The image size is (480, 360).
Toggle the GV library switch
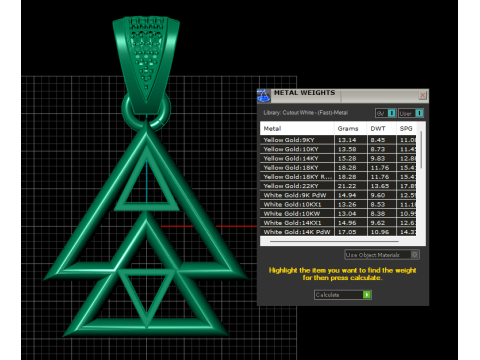(386, 113)
